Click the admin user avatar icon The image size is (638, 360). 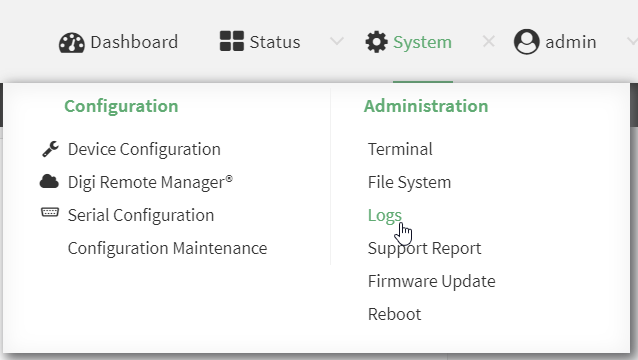[x=527, y=41]
